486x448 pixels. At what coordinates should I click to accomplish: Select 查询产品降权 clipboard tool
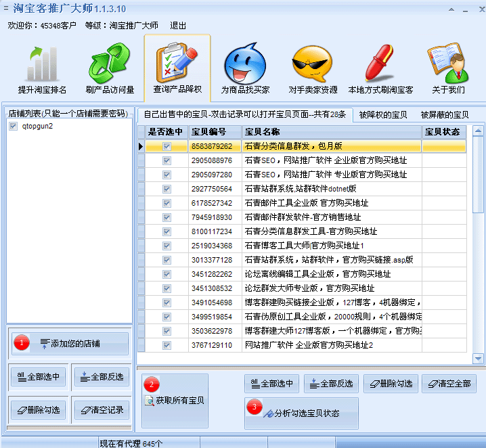pyautogui.click(x=177, y=69)
